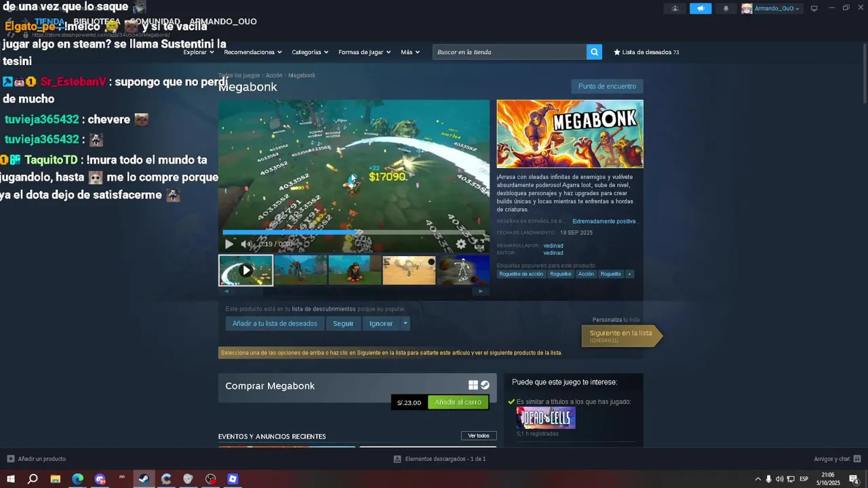Screen dimensions: 868x488
Task: Open the COMUNIDAD tab
Action: click(x=155, y=22)
